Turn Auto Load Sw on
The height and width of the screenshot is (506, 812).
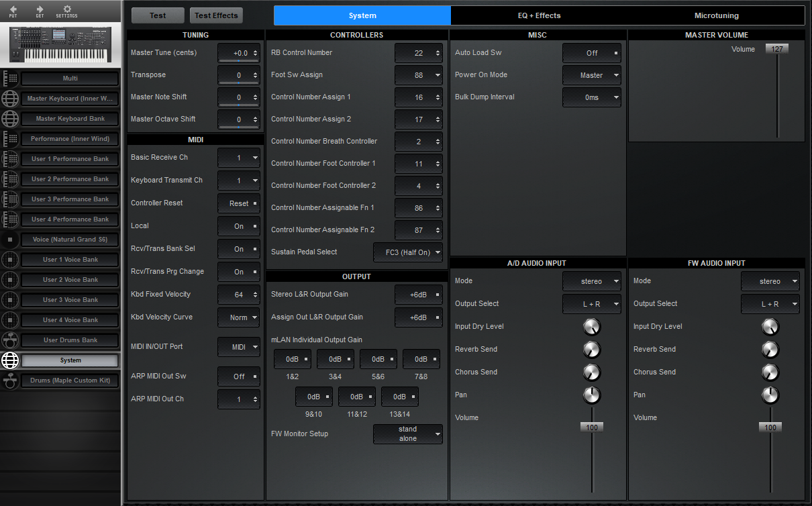(591, 53)
